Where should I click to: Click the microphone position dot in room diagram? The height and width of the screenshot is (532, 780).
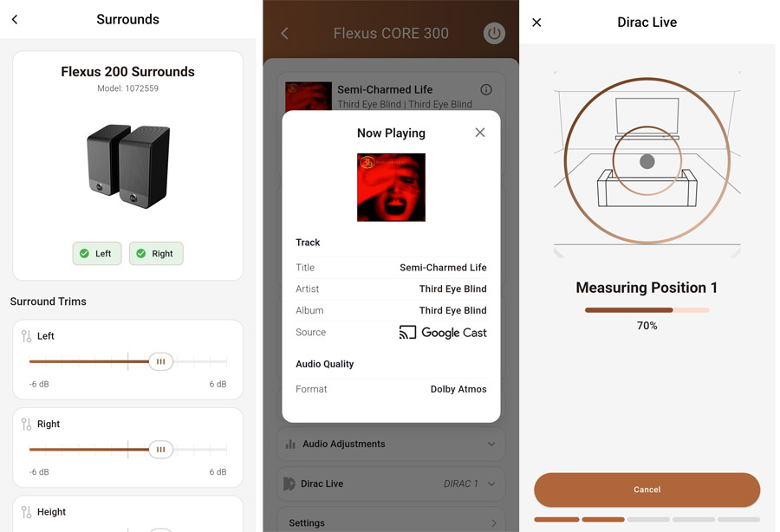647,161
